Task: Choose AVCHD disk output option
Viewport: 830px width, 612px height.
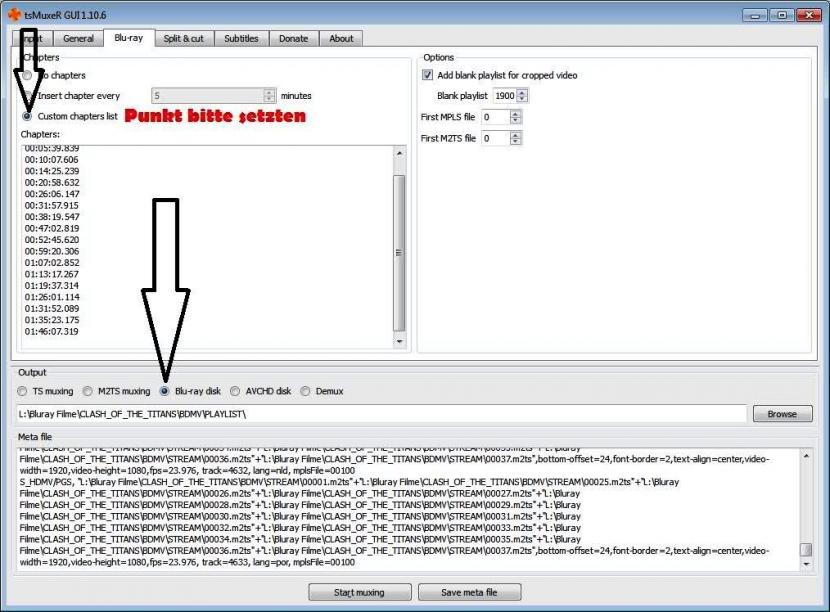Action: coord(235,391)
